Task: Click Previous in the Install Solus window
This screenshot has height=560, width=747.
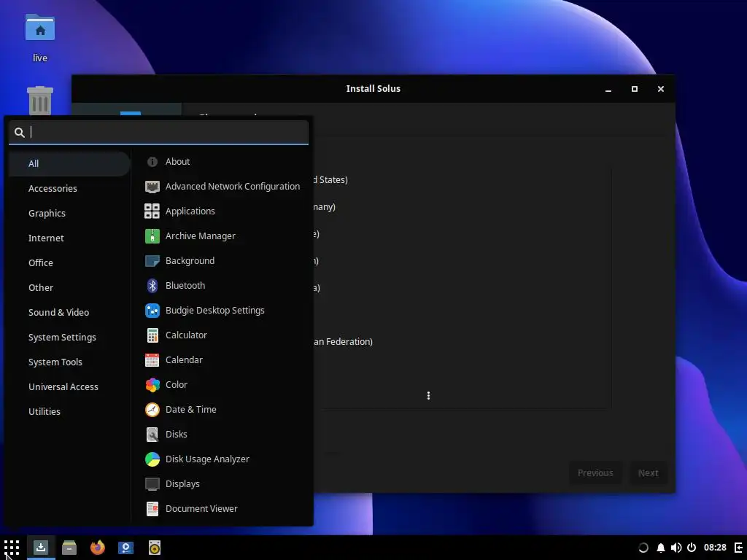Action: pos(595,472)
